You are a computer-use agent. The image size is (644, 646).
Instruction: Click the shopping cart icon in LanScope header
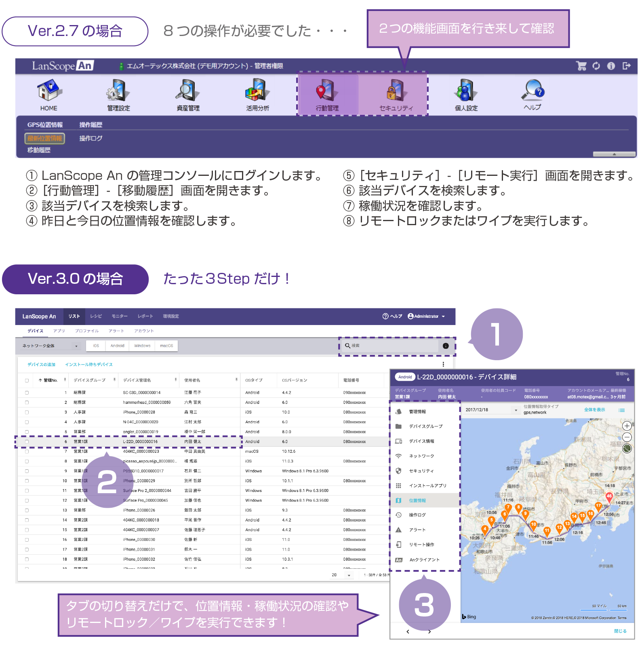point(581,66)
